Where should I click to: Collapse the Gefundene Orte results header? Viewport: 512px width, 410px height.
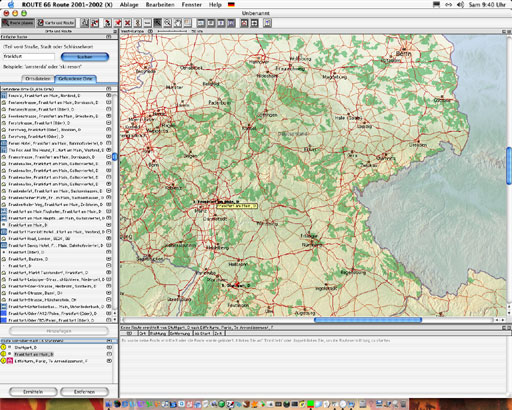[109, 89]
